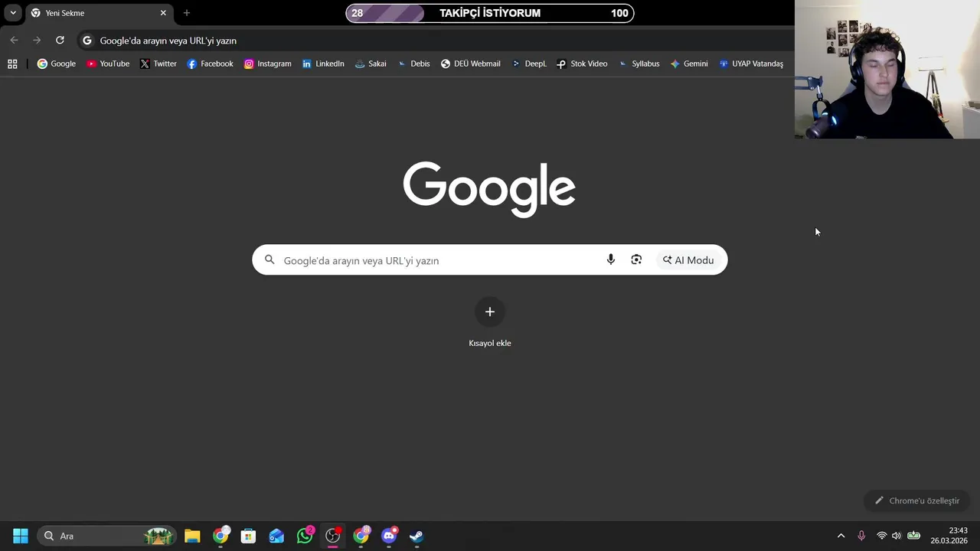Open the Syllabus bookmark
Screen dimensions: 980x551
[x=639, y=64]
